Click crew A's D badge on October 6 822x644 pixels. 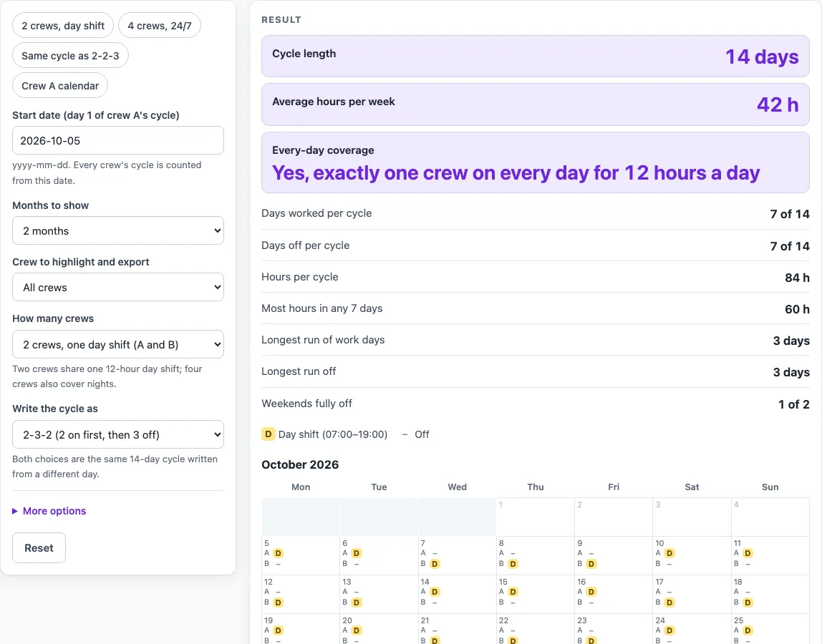coord(357,553)
